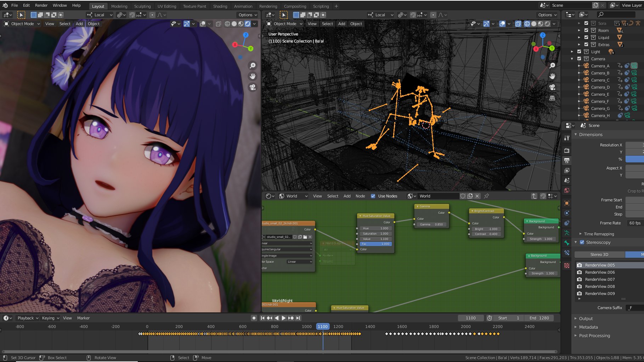Image resolution: width=644 pixels, height=362 pixels.
Task: Click Camera_A camera data icon in outliner
Action: tap(634, 66)
